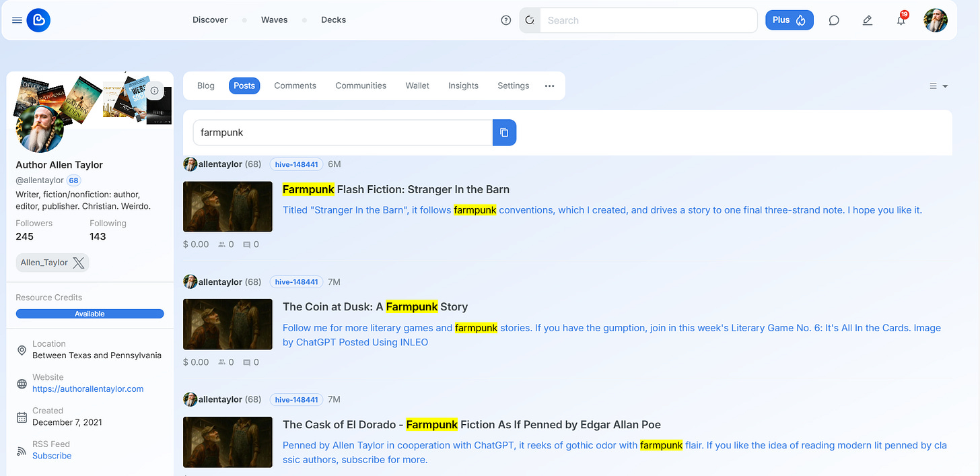Click the Ecency logo icon
Viewport: 980px width, 476px height.
click(x=38, y=20)
